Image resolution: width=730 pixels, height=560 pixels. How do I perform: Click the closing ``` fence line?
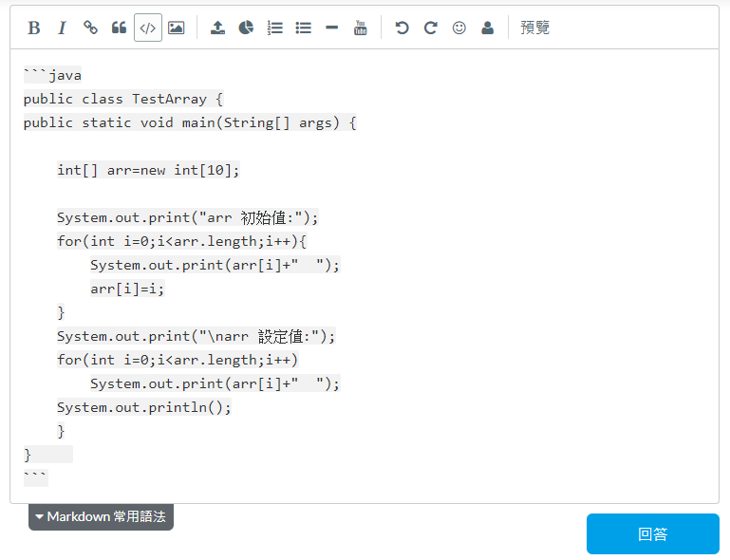tap(36, 477)
